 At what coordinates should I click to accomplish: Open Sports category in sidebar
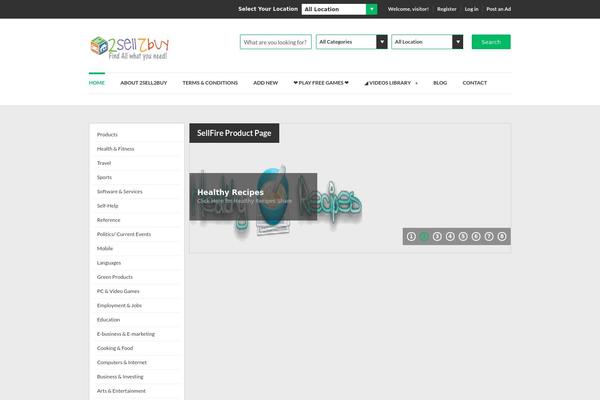104,177
